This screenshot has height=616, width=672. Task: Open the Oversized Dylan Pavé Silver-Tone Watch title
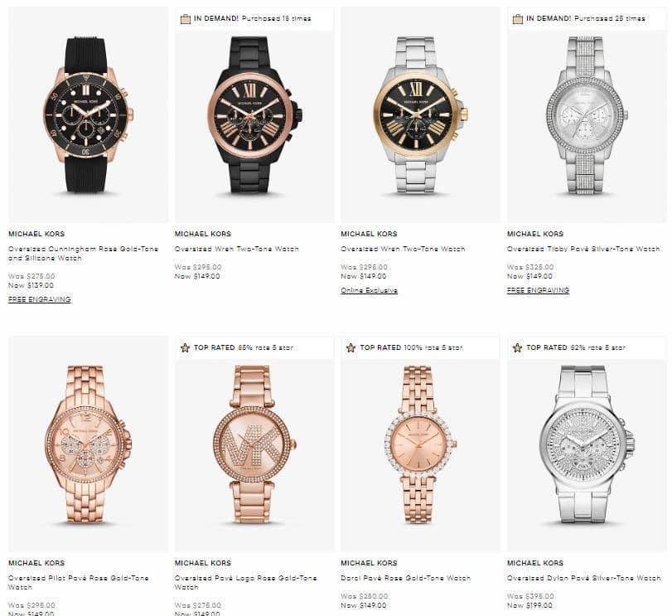click(x=583, y=578)
